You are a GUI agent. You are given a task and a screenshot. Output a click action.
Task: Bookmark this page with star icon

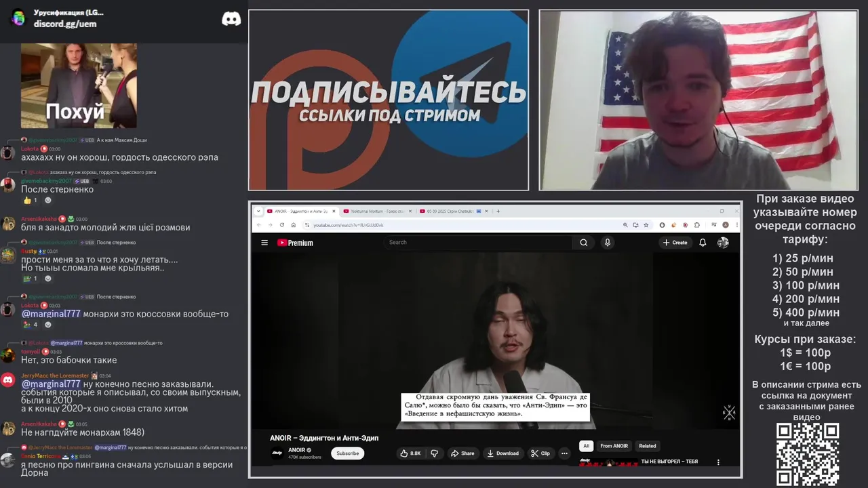[645, 224]
